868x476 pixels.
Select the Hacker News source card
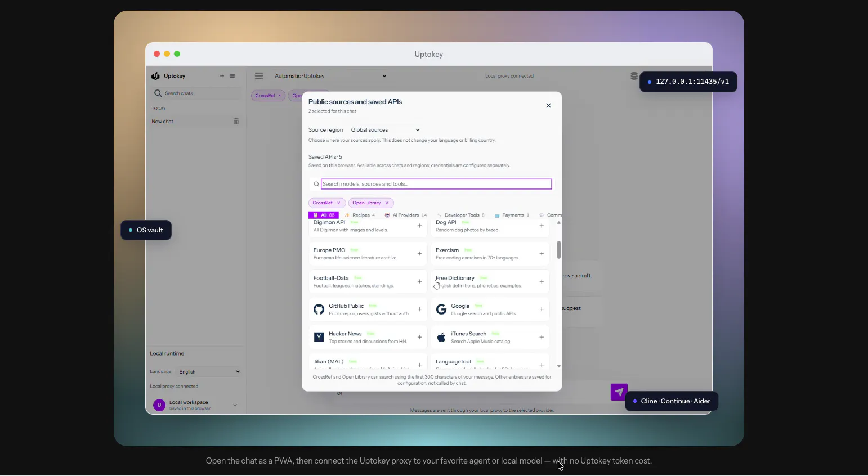click(x=368, y=337)
